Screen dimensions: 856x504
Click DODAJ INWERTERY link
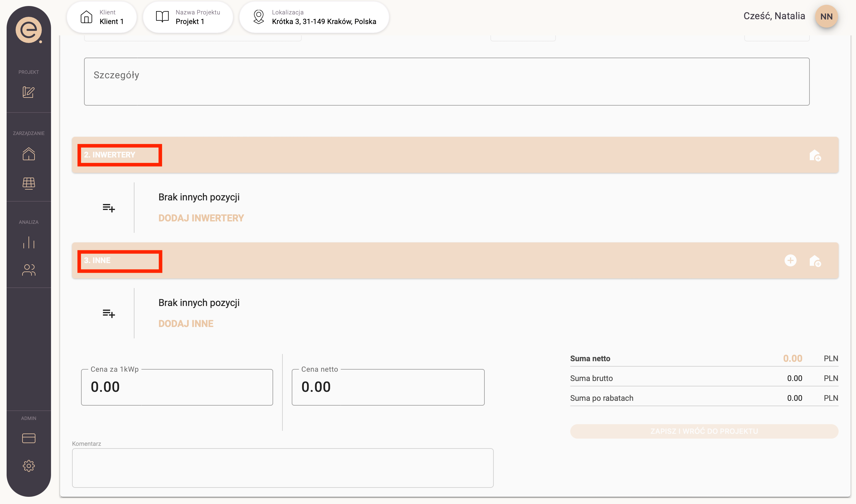[201, 218]
